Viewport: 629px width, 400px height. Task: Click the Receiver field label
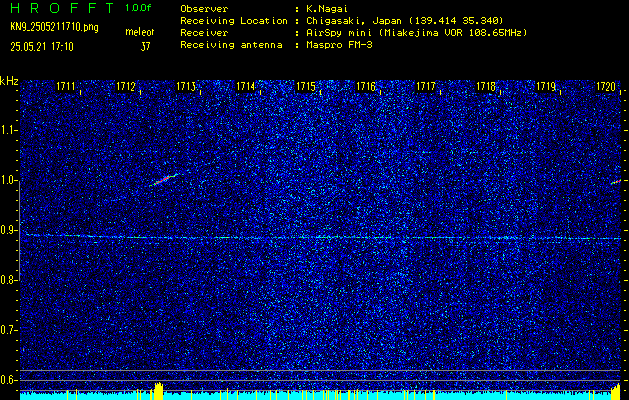[x=204, y=33]
